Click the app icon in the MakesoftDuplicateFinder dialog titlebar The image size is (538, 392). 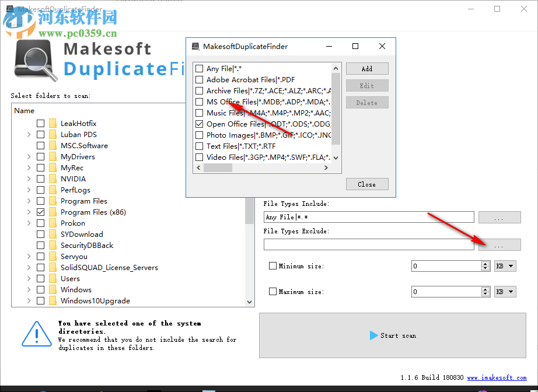point(195,46)
